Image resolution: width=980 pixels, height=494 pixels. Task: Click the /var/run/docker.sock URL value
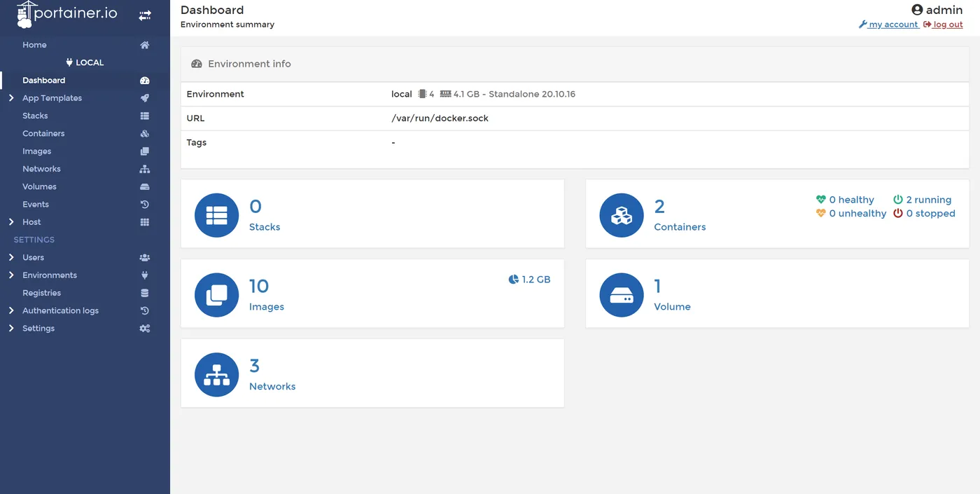coord(440,118)
